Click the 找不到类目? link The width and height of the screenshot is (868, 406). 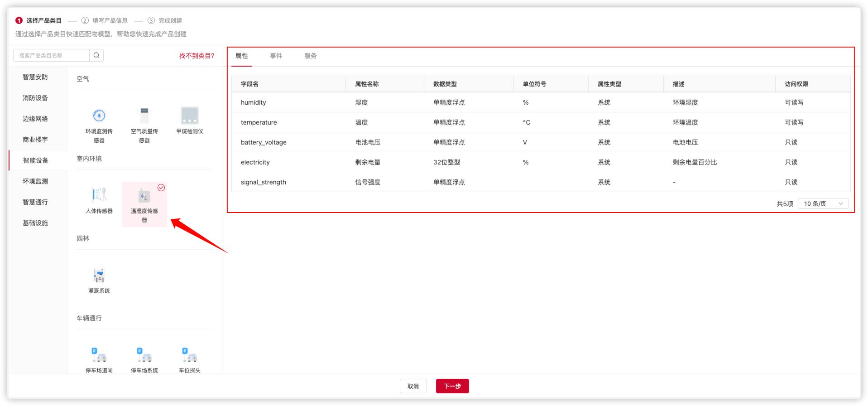tap(197, 56)
